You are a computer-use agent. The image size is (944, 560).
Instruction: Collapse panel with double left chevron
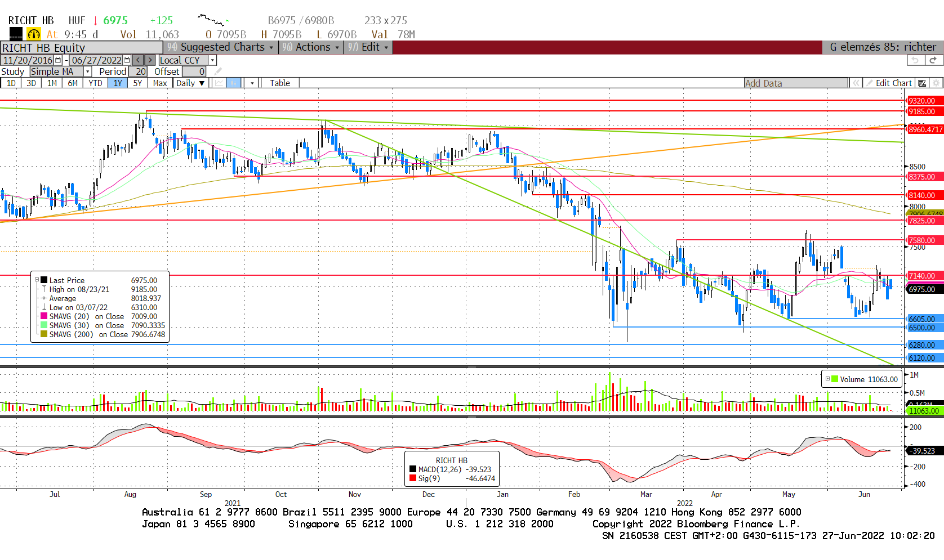coord(856,83)
